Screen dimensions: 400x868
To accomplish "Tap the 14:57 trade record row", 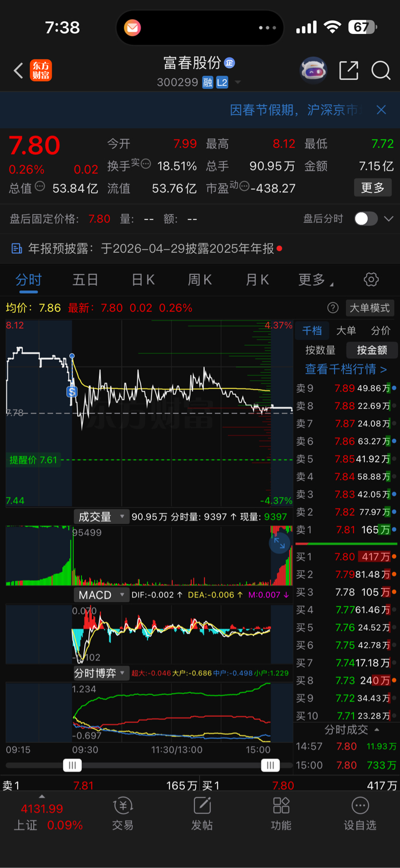I will (x=346, y=747).
